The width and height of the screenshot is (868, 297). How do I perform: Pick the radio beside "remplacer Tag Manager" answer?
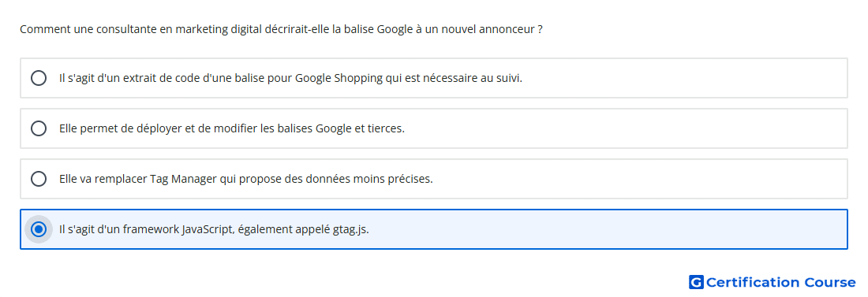[x=39, y=179]
